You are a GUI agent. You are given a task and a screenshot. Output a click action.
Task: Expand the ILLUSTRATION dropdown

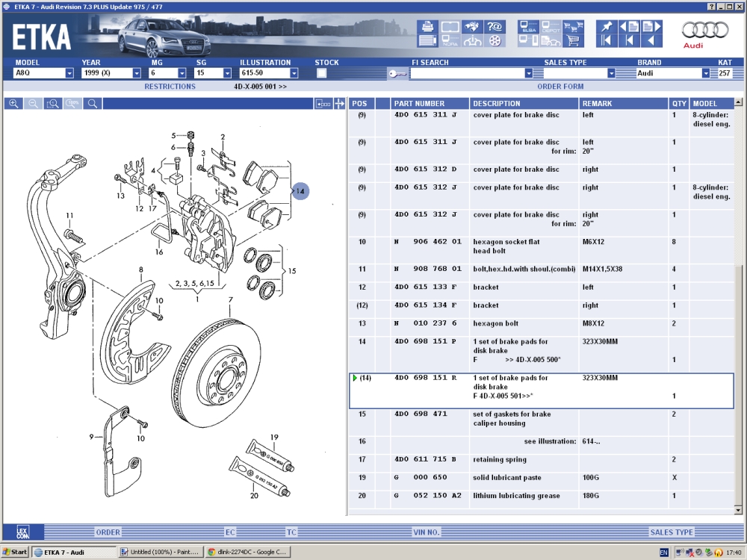[x=294, y=73]
